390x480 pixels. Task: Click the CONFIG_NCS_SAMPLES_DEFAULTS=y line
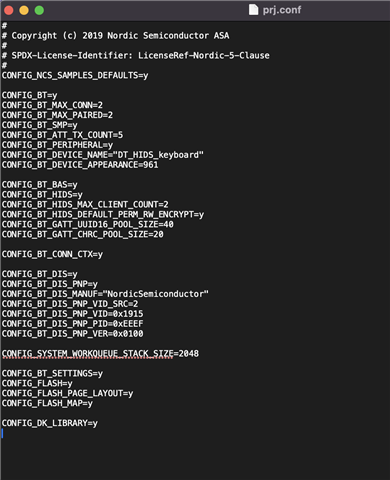(75, 75)
